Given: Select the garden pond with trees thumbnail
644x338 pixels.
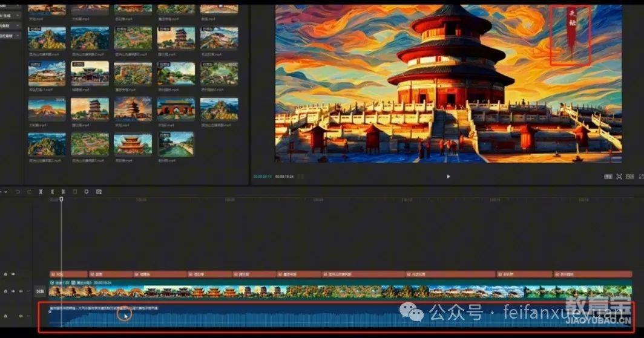Looking at the screenshot, I should tap(176, 73).
